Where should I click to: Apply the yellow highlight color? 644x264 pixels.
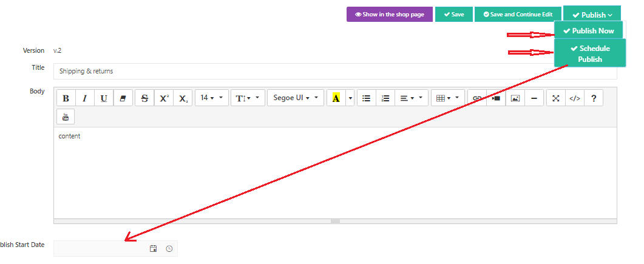336,98
